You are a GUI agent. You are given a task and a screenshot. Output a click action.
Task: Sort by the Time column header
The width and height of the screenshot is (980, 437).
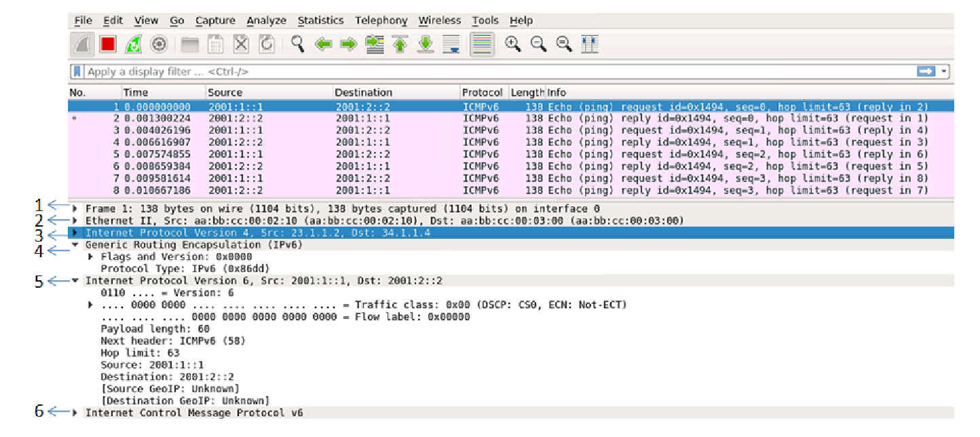[163, 92]
